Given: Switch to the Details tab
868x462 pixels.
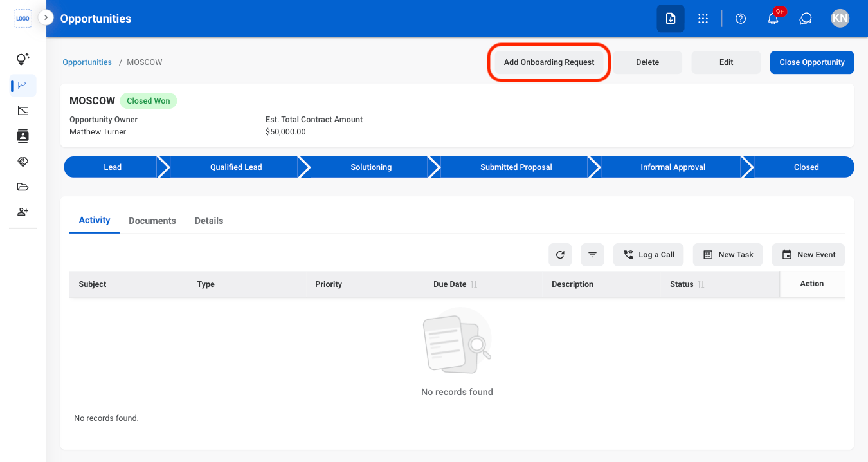Looking at the screenshot, I should pyautogui.click(x=209, y=221).
